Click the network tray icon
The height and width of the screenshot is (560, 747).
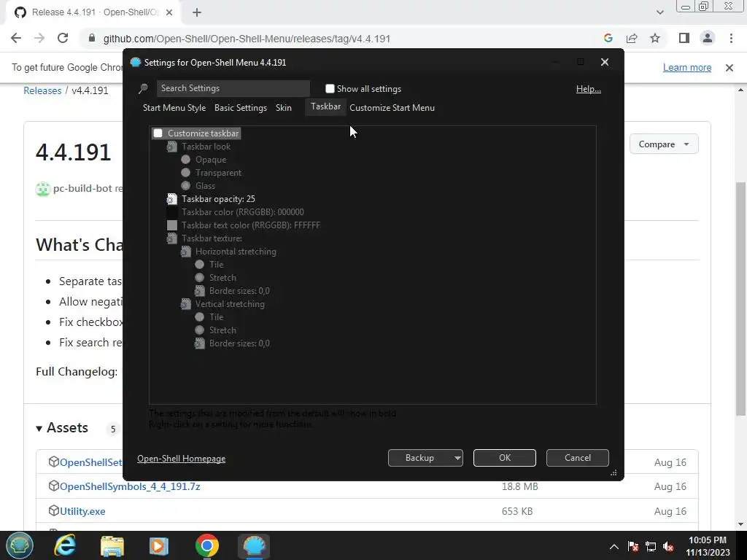[x=650, y=546]
